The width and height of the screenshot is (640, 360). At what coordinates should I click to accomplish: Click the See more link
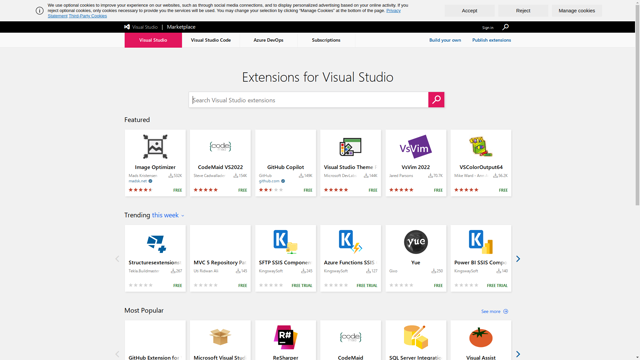point(491,311)
